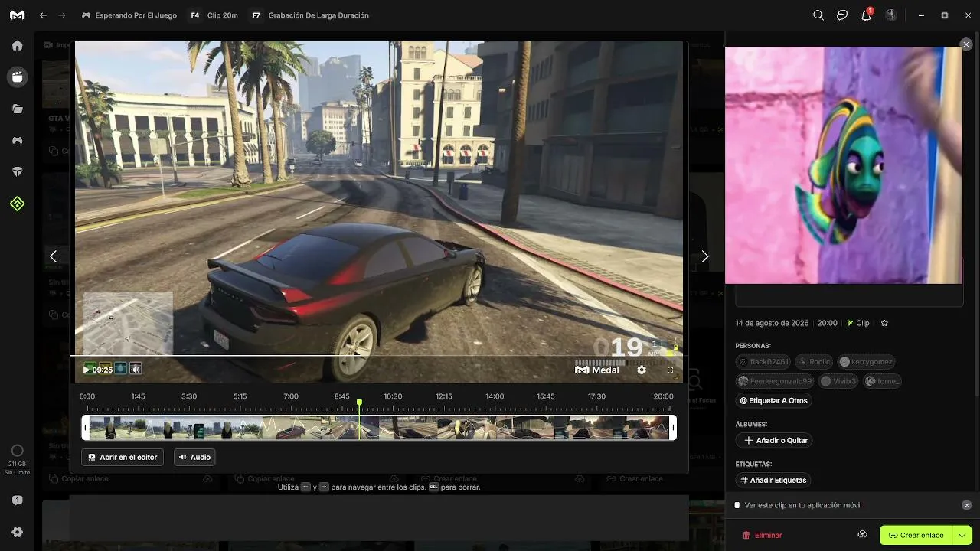980x551 pixels.
Task: Select the Vivilx3 person tag
Action: pos(838,381)
